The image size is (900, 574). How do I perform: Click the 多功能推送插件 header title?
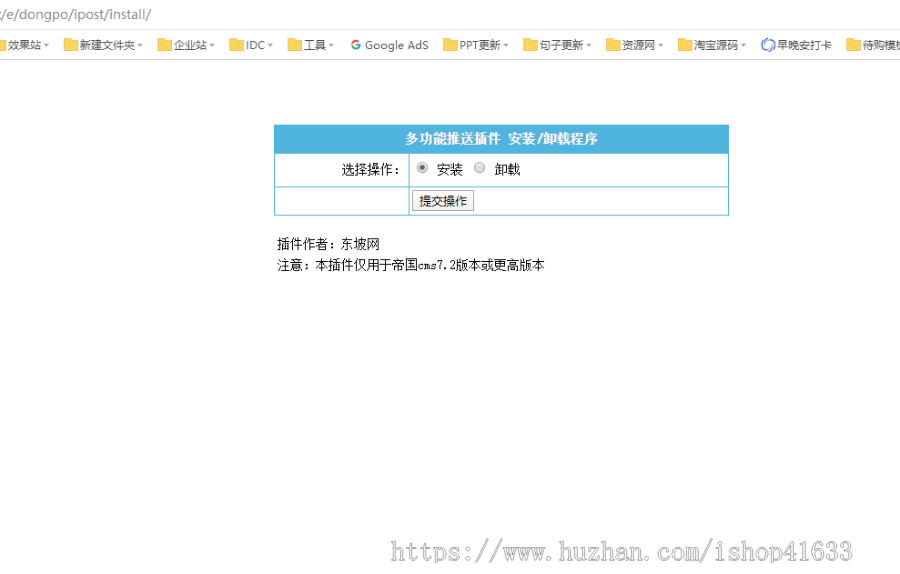click(502, 139)
